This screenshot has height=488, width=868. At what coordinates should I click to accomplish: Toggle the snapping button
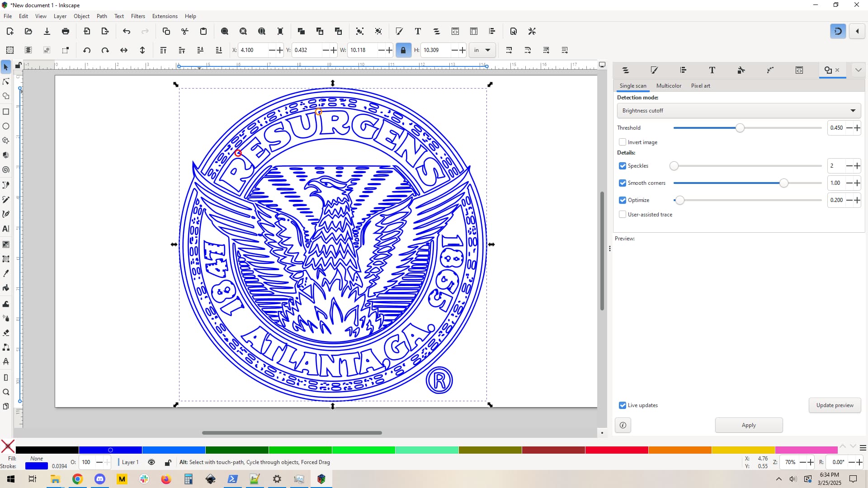click(x=838, y=31)
